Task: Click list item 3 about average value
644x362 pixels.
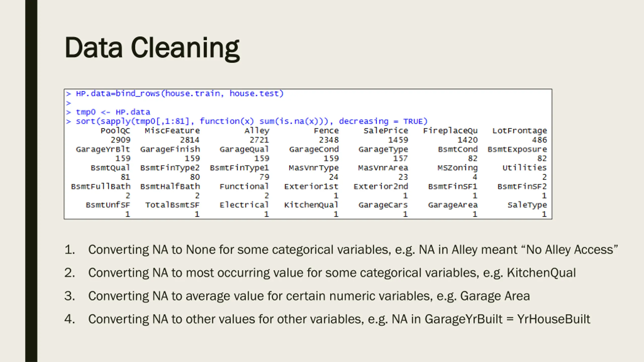Action: [297, 296]
